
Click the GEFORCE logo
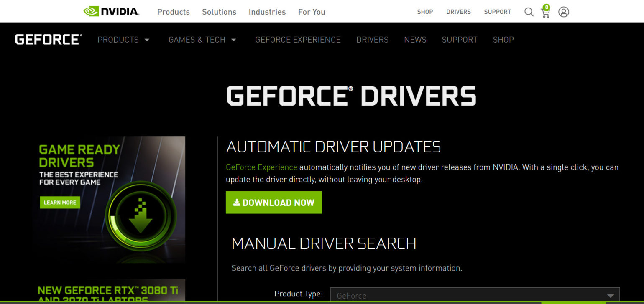click(47, 39)
